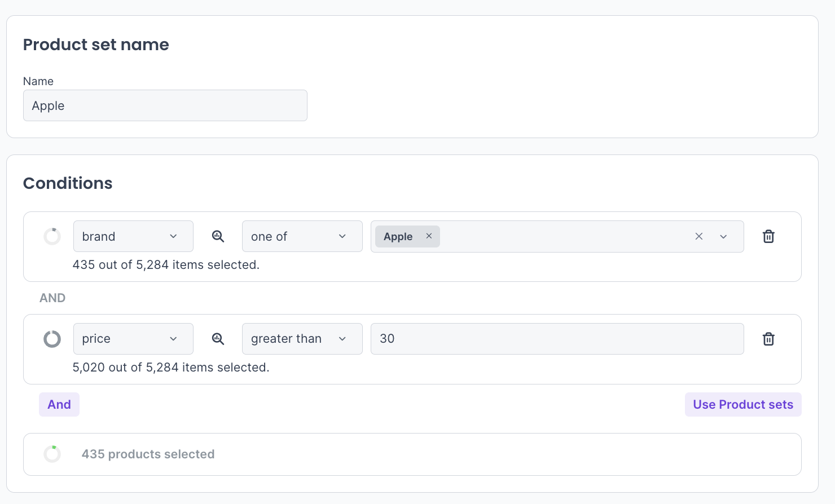Click the Use Product sets button
This screenshot has width=835, height=504.
tap(742, 404)
